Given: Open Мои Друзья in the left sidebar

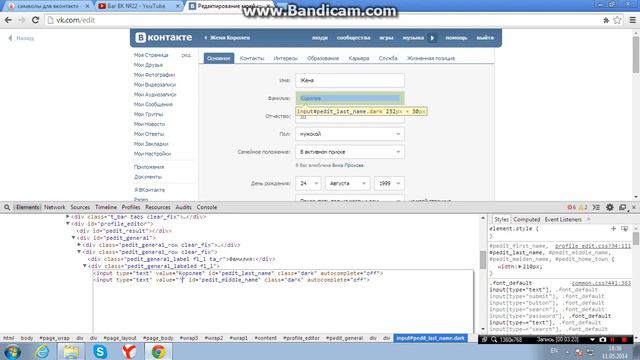Looking at the screenshot, I should click(148, 65).
